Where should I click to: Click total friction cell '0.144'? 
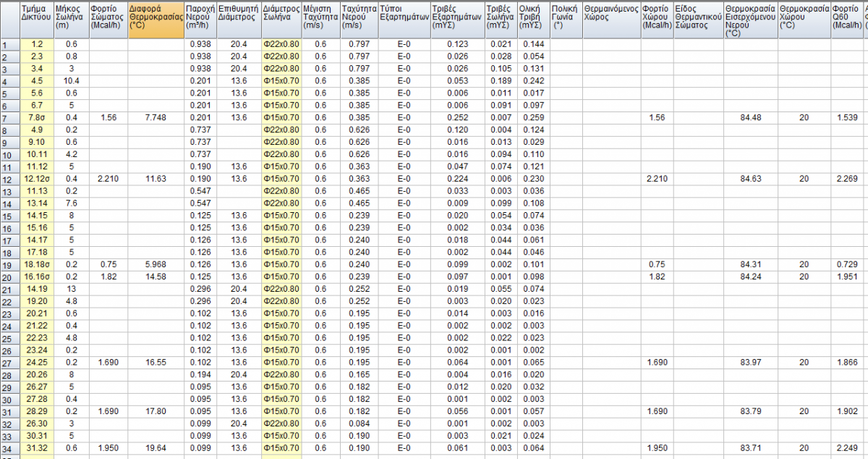pyautogui.click(x=532, y=45)
